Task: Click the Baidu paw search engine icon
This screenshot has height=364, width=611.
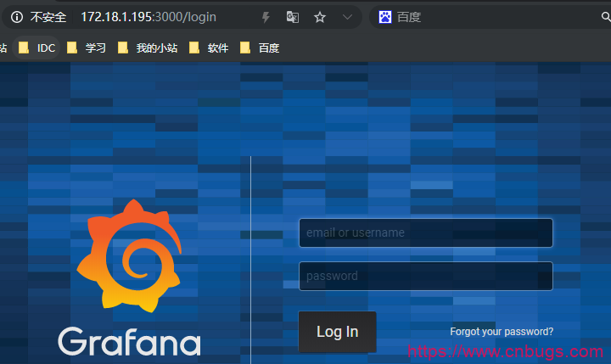Action: click(385, 17)
